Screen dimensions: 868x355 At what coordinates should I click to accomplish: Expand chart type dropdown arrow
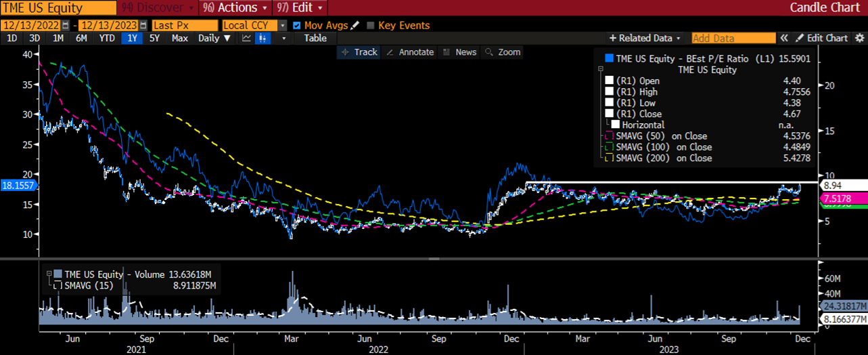pos(284,38)
